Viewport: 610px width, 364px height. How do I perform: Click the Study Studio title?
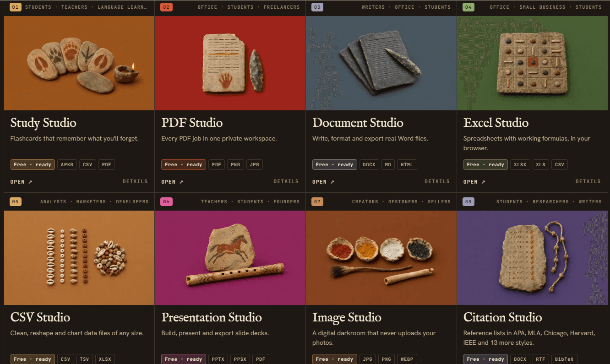pyautogui.click(x=44, y=123)
